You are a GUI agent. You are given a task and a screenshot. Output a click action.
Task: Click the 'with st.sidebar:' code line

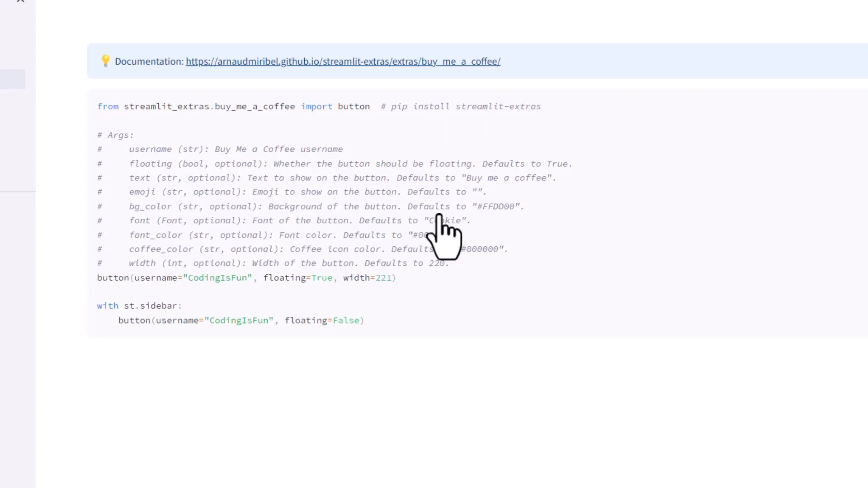point(139,306)
